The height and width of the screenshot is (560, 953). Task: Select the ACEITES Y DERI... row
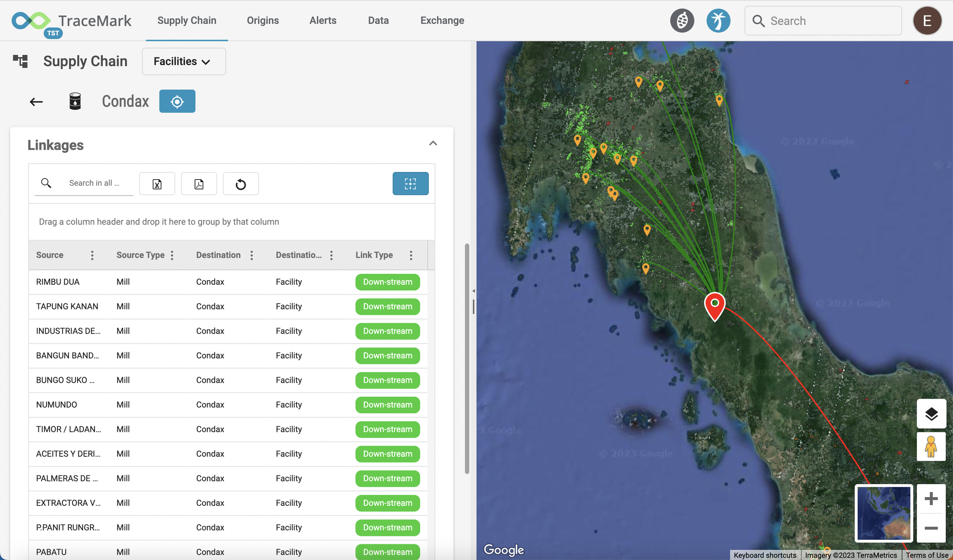click(x=228, y=454)
